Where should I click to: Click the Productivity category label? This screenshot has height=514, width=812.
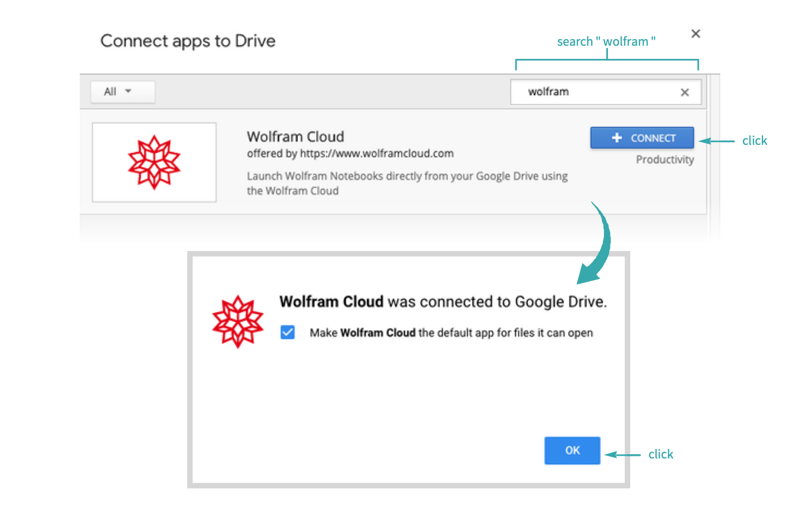point(665,160)
